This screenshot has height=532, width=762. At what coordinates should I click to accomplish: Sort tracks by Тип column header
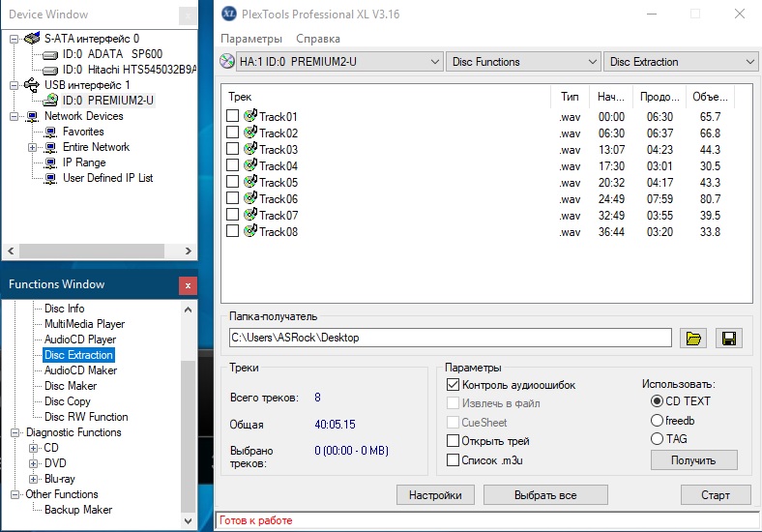click(x=570, y=97)
